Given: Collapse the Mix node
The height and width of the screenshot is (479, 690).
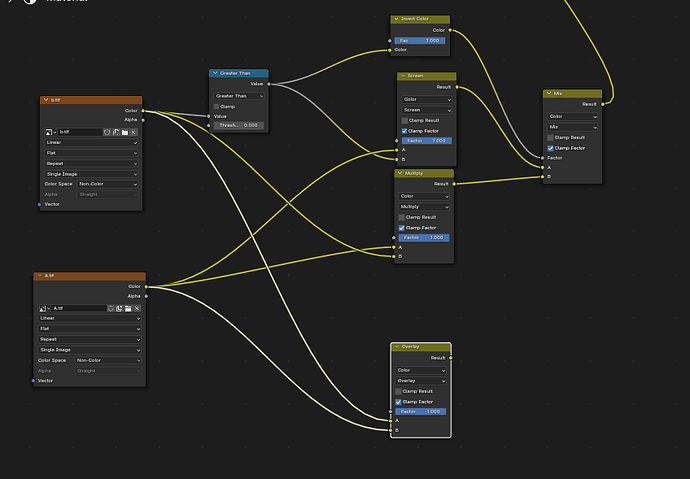Looking at the screenshot, I should tap(549, 93).
